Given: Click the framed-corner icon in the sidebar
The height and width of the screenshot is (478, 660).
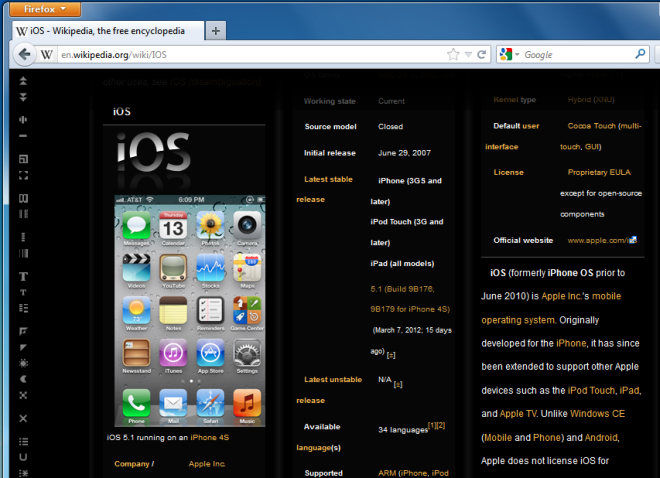Looking at the screenshot, I should tap(23, 331).
